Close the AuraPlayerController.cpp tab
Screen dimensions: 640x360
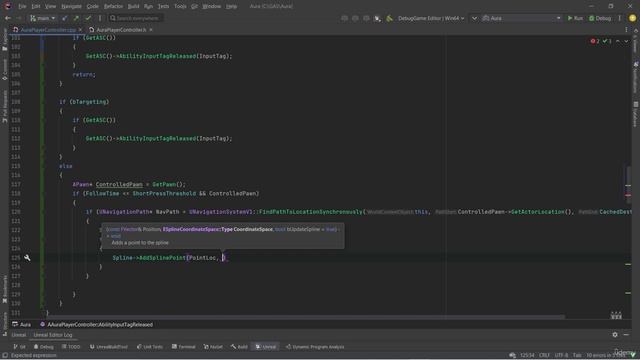[x=80, y=30]
